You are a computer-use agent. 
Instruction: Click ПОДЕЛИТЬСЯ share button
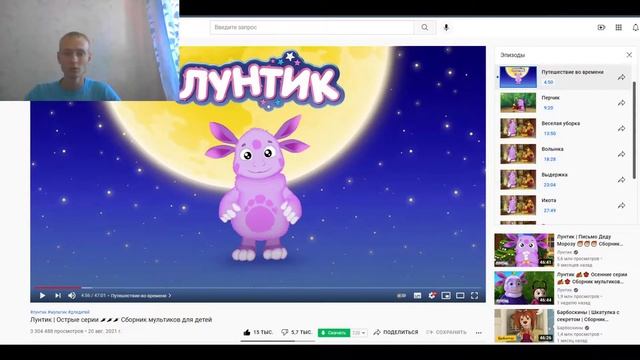coord(396,332)
